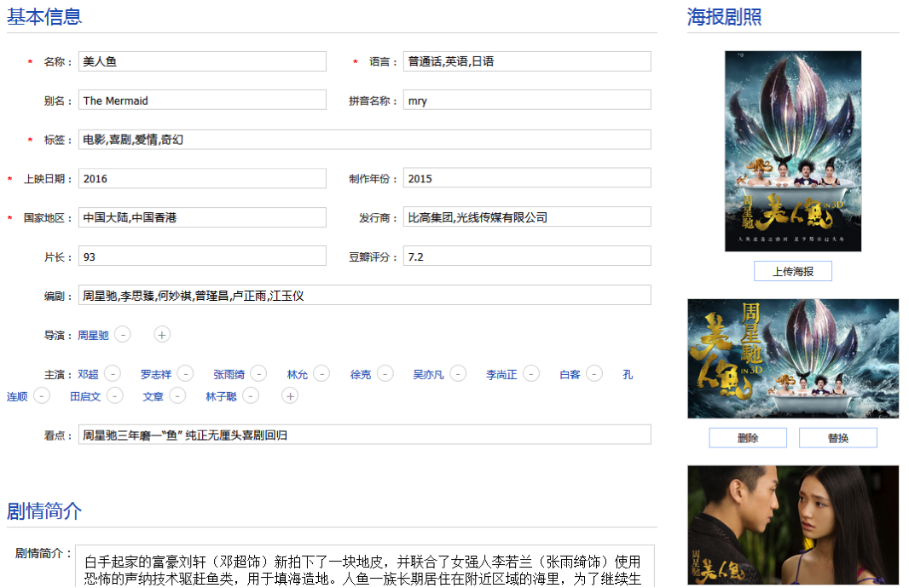Focus the 发行商 field

click(x=527, y=217)
